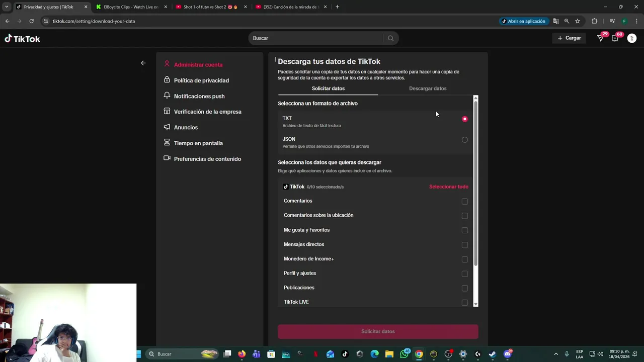
Task: Open the profile avatar menu
Action: (x=632, y=38)
